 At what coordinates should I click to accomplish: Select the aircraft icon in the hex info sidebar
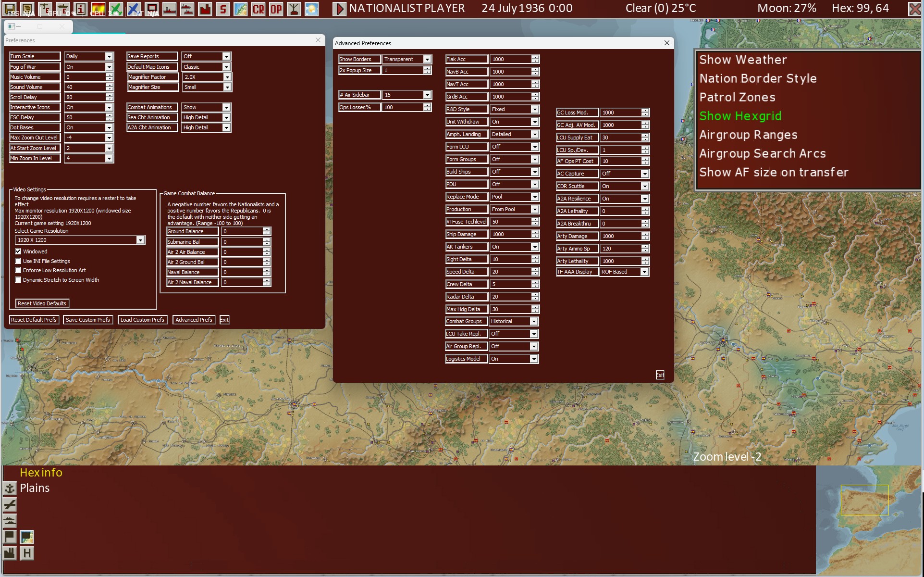tap(10, 504)
